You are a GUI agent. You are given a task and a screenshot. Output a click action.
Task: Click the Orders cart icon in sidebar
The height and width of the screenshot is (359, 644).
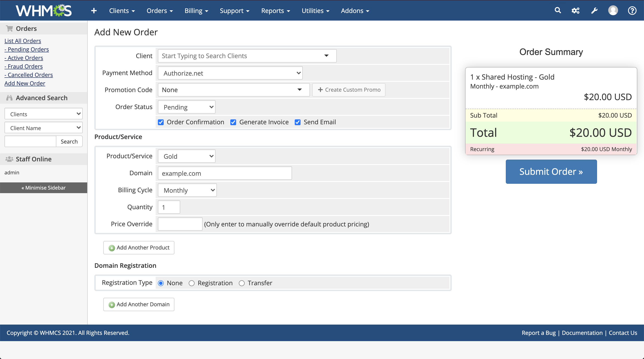click(9, 28)
